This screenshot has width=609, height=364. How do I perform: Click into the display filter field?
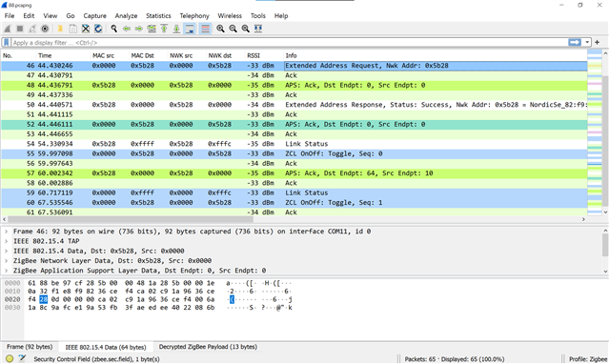(x=290, y=42)
